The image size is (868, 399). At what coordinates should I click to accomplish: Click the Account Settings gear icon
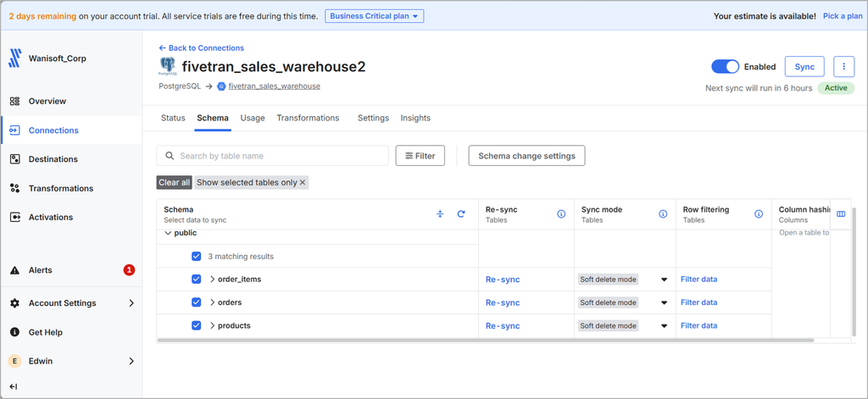coord(15,303)
